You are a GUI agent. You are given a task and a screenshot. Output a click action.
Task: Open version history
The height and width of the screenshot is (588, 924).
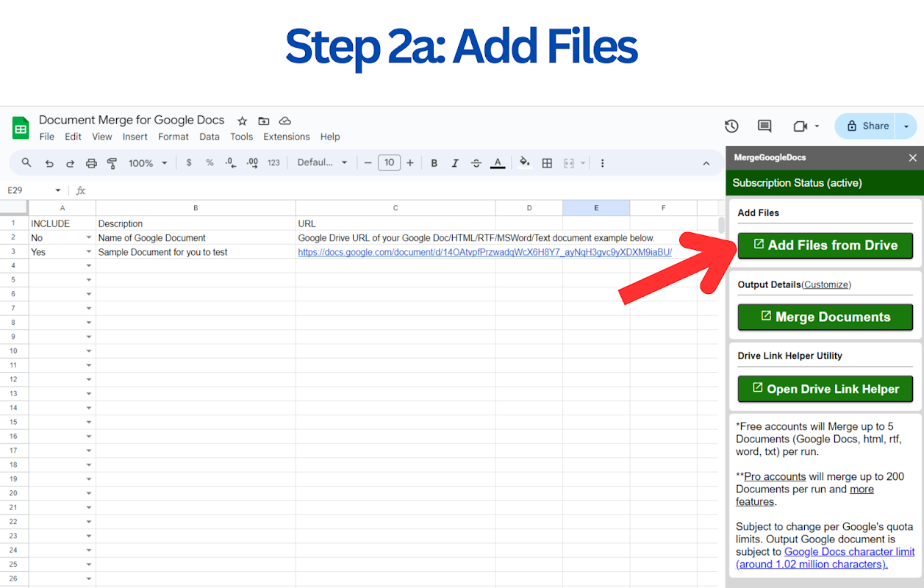(x=731, y=126)
